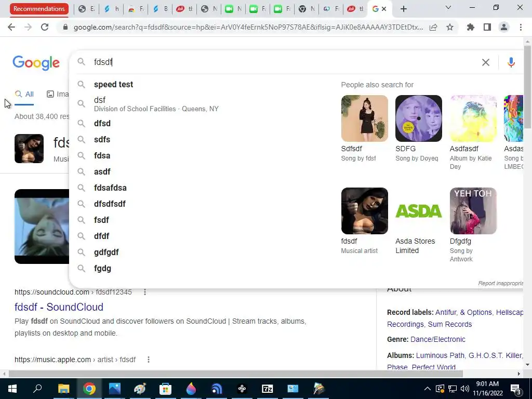532x399 pixels.
Task: Click the Google logo
Action: tap(36, 63)
